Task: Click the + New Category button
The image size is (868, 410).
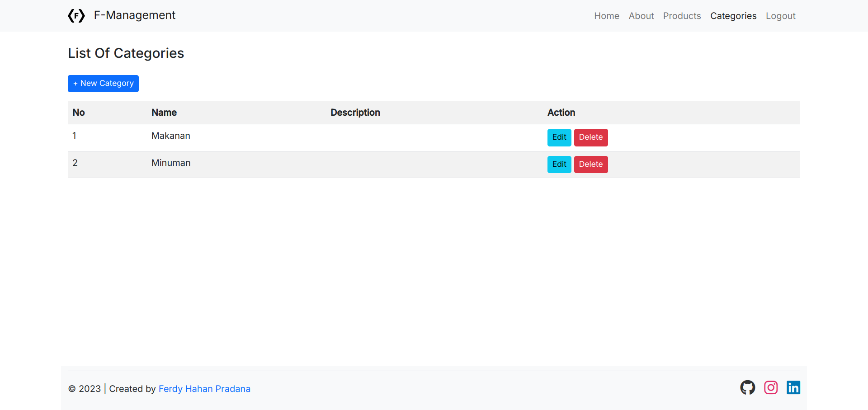Action: (x=103, y=84)
